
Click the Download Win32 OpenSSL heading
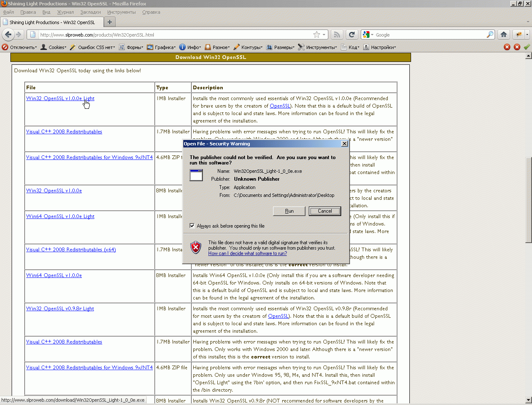coord(211,57)
